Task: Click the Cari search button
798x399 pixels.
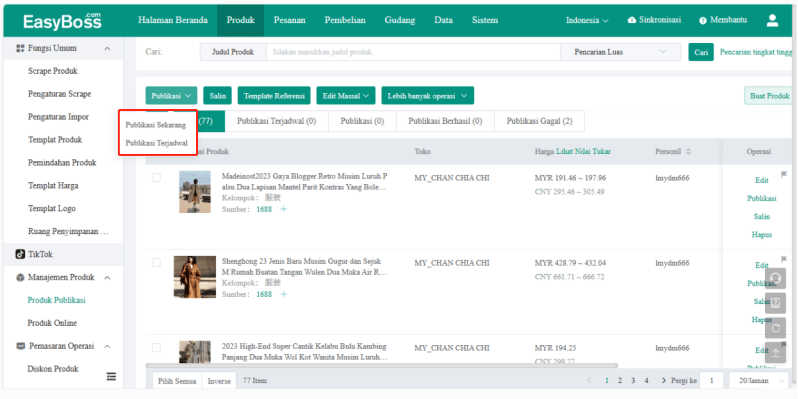Action: tap(701, 52)
